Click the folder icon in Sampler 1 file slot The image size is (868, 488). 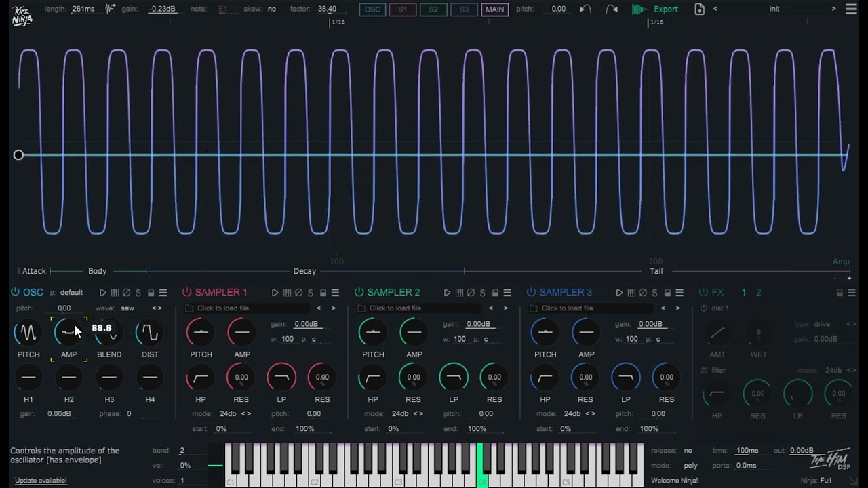(x=190, y=308)
